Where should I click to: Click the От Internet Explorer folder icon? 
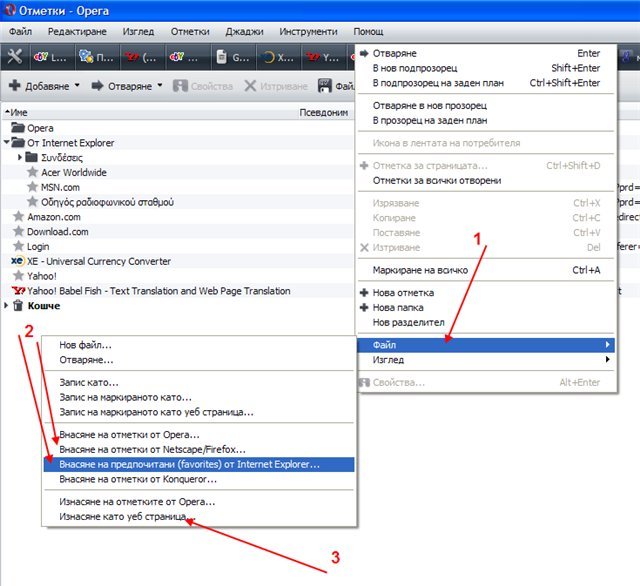pyautogui.click(x=18, y=142)
